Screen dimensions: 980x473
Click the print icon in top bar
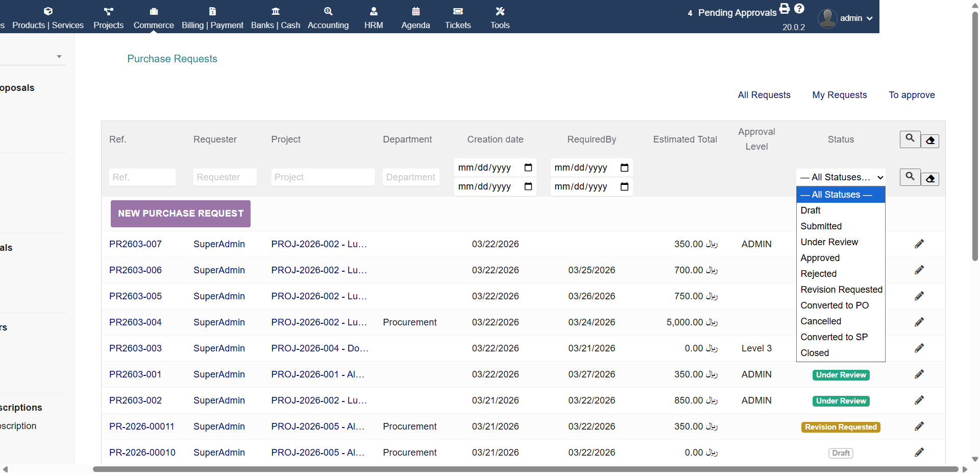click(x=785, y=9)
